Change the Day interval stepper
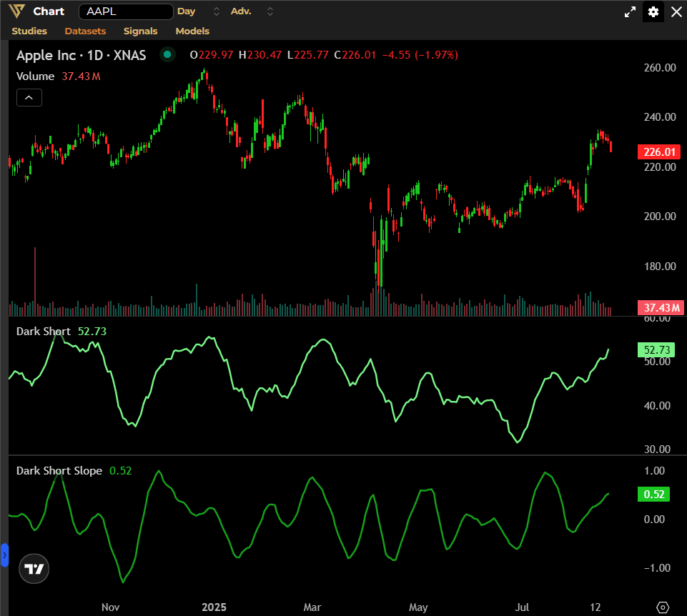This screenshot has height=616, width=687. [217, 11]
